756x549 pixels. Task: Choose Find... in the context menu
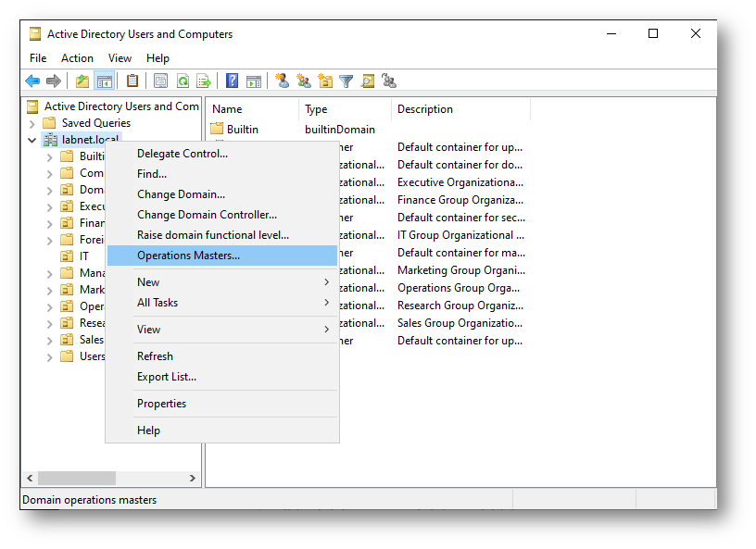click(222, 174)
